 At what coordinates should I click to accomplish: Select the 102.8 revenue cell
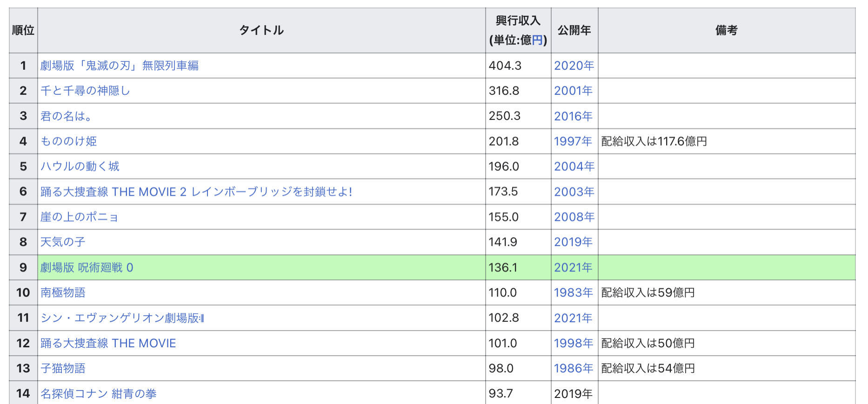click(x=518, y=318)
